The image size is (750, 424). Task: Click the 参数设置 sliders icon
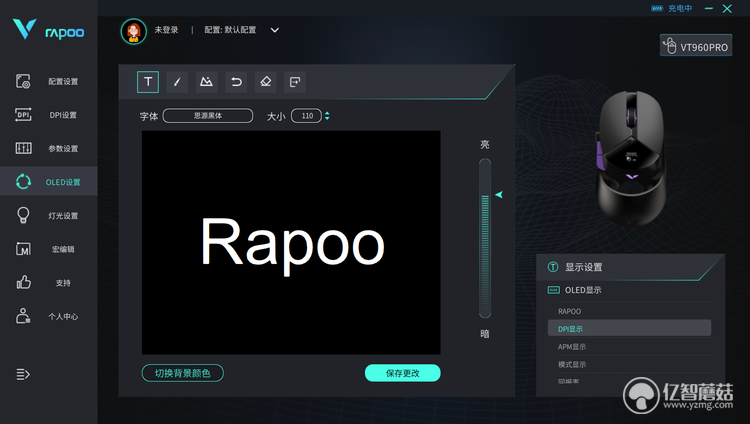23,148
